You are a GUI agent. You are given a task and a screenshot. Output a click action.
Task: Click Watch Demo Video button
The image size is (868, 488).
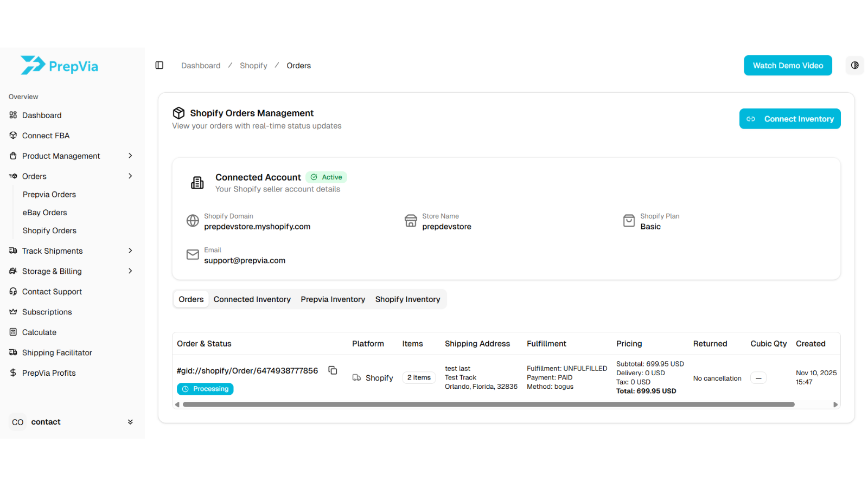(x=788, y=66)
